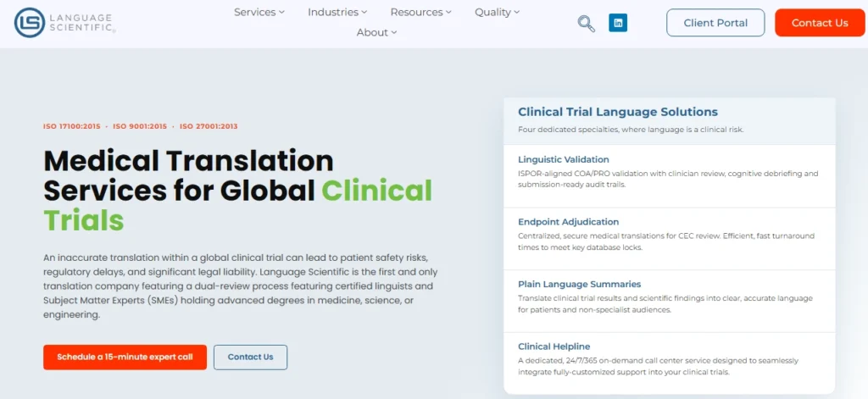Click the ISO 9001:2015 label
The width and height of the screenshot is (868, 399).
pos(140,127)
